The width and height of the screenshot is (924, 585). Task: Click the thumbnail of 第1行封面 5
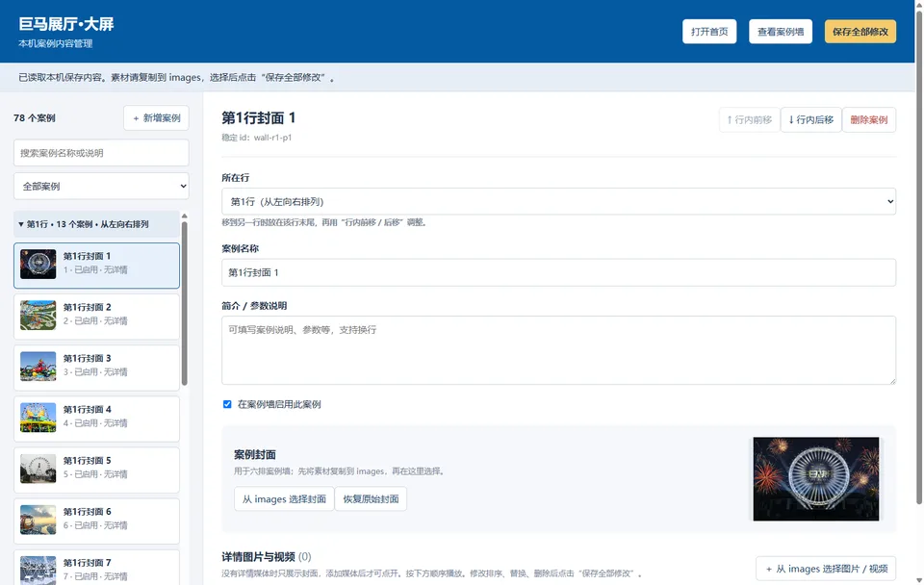[38, 469]
